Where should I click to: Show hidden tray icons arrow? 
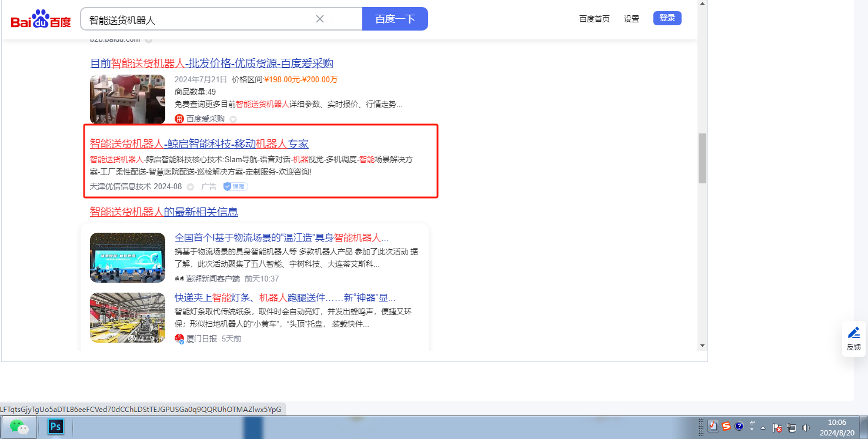[x=763, y=428]
